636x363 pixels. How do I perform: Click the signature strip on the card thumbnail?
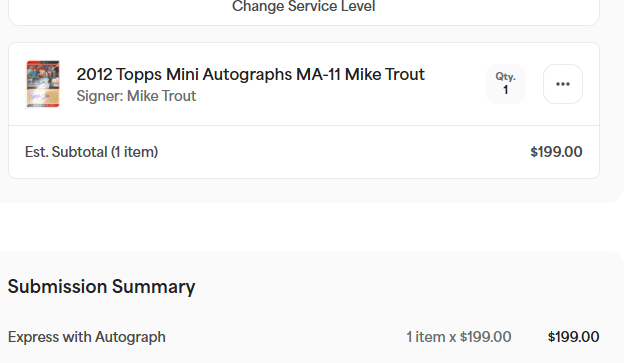(x=43, y=97)
